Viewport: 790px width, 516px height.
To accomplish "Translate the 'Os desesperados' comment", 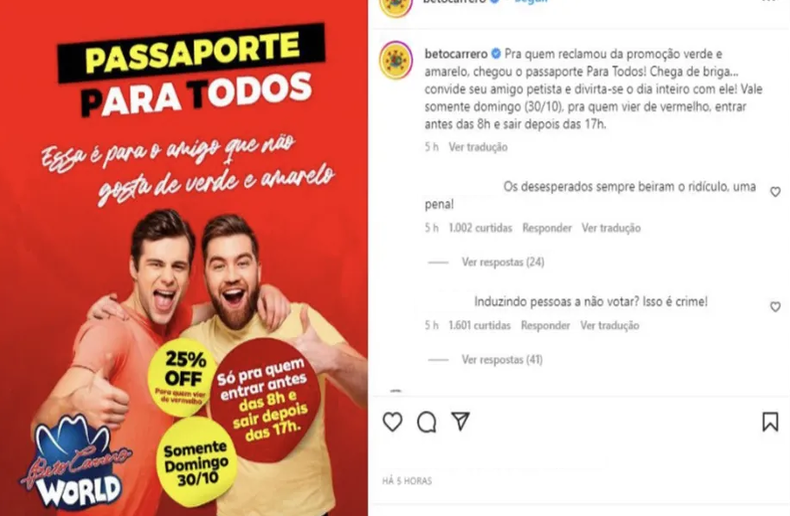I will coord(611,228).
